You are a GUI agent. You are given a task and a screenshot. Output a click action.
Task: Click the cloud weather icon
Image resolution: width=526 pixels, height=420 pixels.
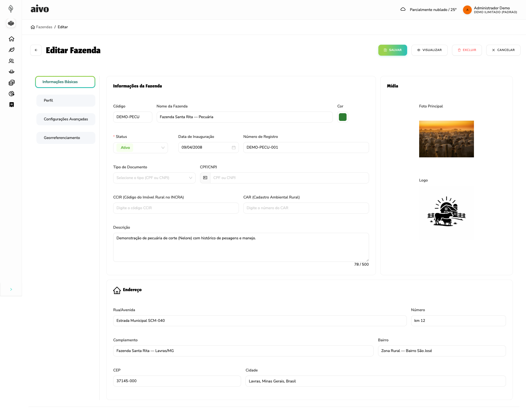[x=403, y=9]
